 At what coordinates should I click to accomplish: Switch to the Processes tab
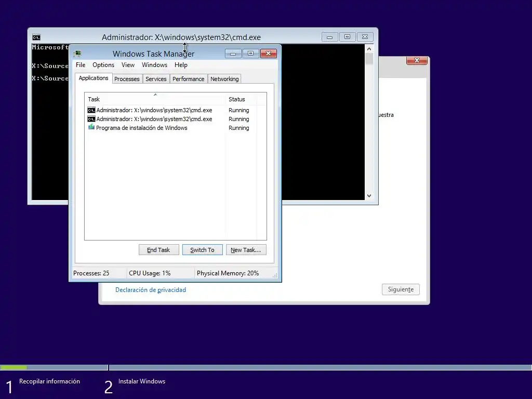[x=127, y=79]
